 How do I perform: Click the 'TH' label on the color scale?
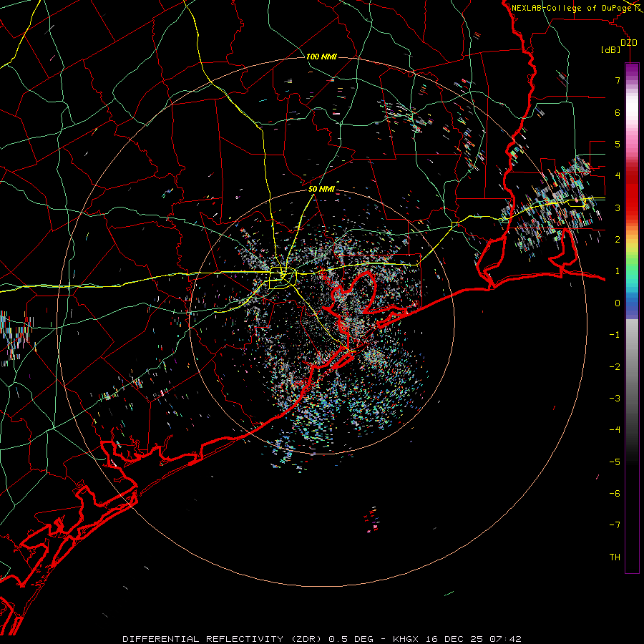[x=615, y=557]
